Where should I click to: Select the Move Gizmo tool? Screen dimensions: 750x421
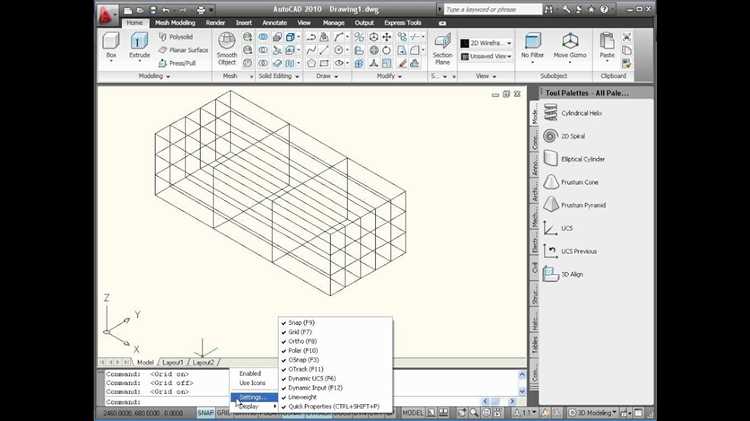pos(570,47)
